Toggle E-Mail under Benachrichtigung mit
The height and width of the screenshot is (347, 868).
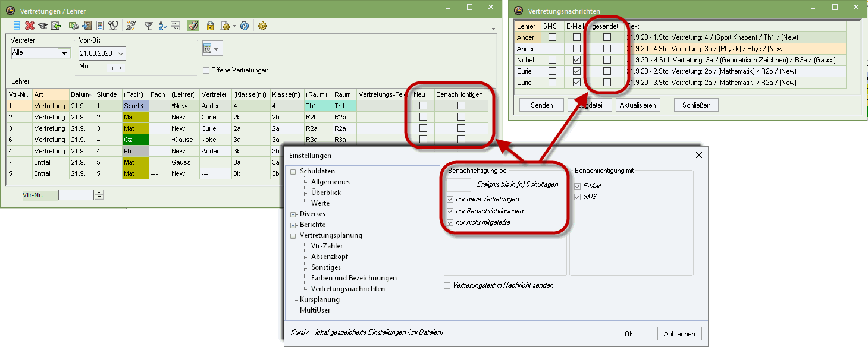578,186
